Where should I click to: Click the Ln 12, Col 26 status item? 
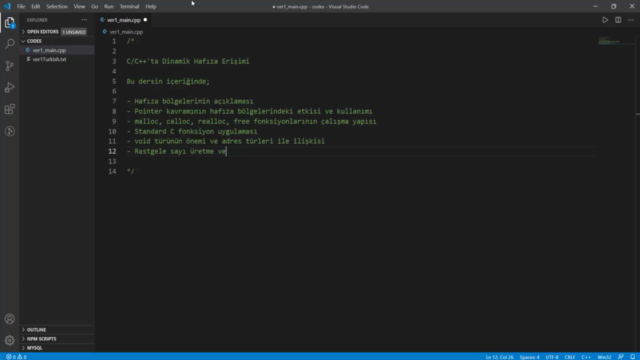tap(499, 357)
